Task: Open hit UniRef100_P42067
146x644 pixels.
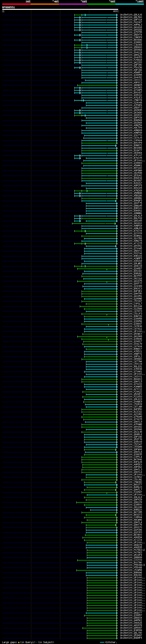Action: click(x=131, y=22)
